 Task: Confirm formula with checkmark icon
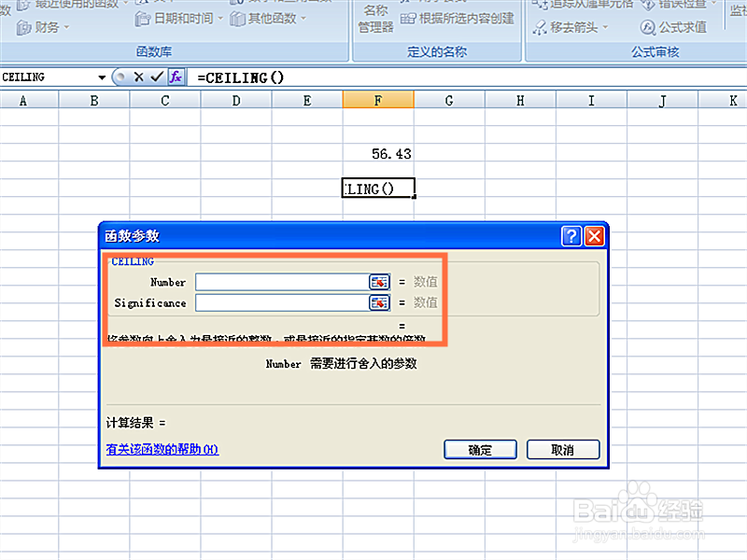[x=157, y=77]
